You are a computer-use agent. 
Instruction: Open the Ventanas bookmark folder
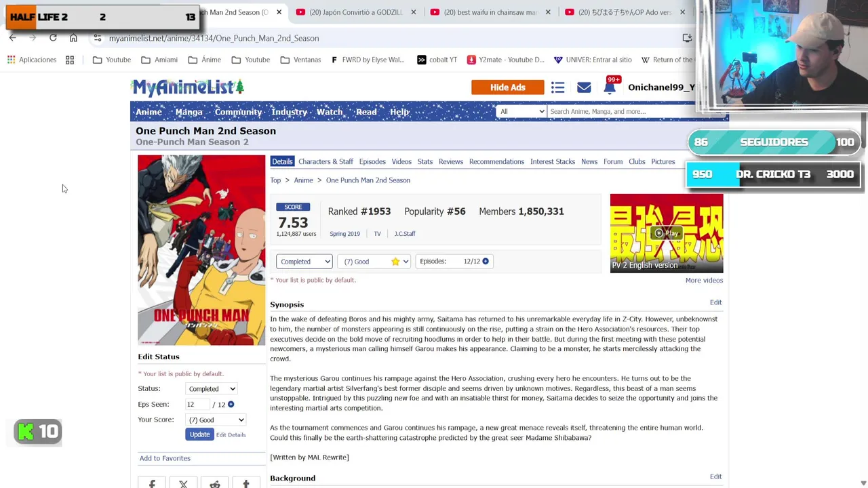pyautogui.click(x=300, y=60)
